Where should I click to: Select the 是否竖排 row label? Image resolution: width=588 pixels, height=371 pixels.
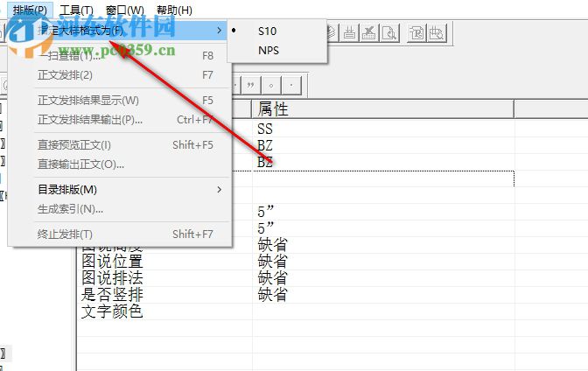pyautogui.click(x=112, y=295)
